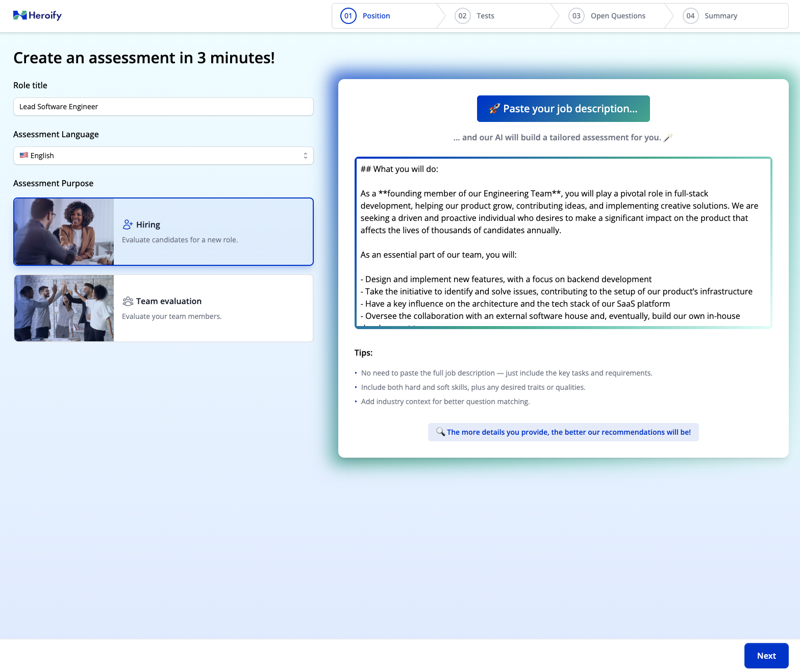Select the Hiring assessment purpose card
This screenshot has width=800, height=672.
click(213, 232)
